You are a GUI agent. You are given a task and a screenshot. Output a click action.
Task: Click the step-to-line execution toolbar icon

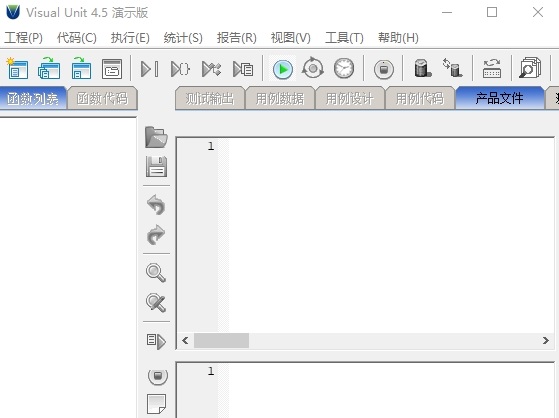[x=149, y=69]
